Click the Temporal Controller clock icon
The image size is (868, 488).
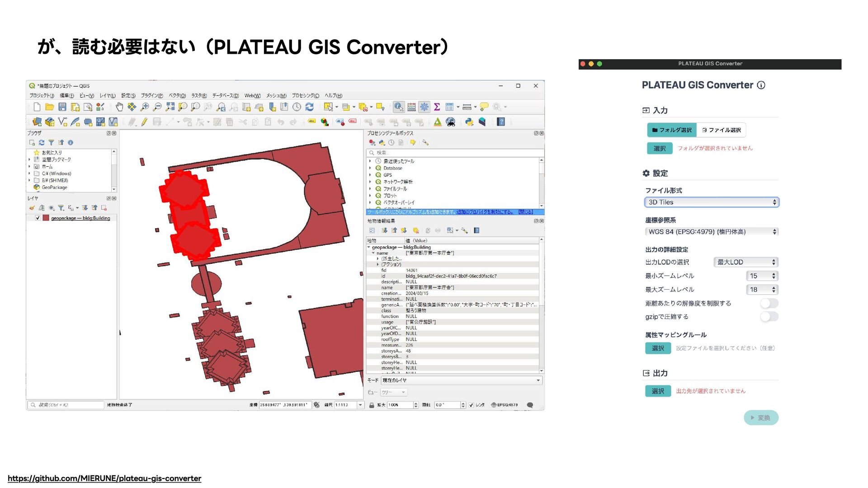297,107
